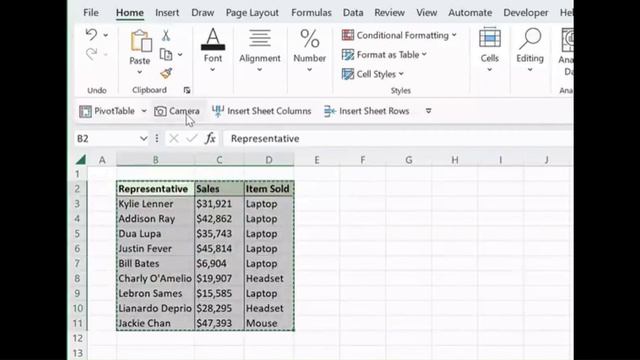Select the cell Jackie Chan
This screenshot has height=360, width=640.
155,323
